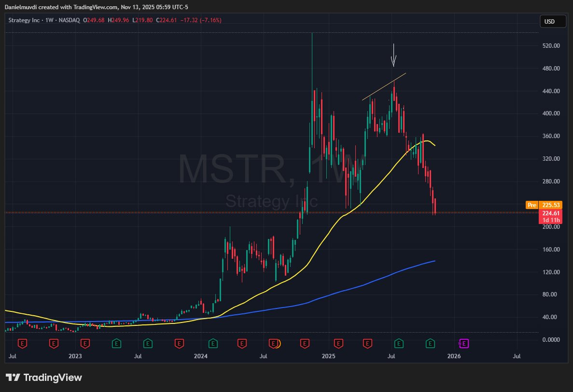Click the 480.00 price axis label
Viewport: 573px width, 392px height.
(x=551, y=69)
